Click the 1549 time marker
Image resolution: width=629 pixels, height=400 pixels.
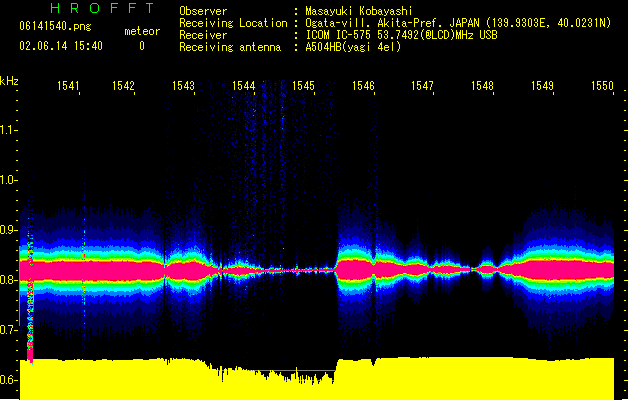tap(542, 86)
